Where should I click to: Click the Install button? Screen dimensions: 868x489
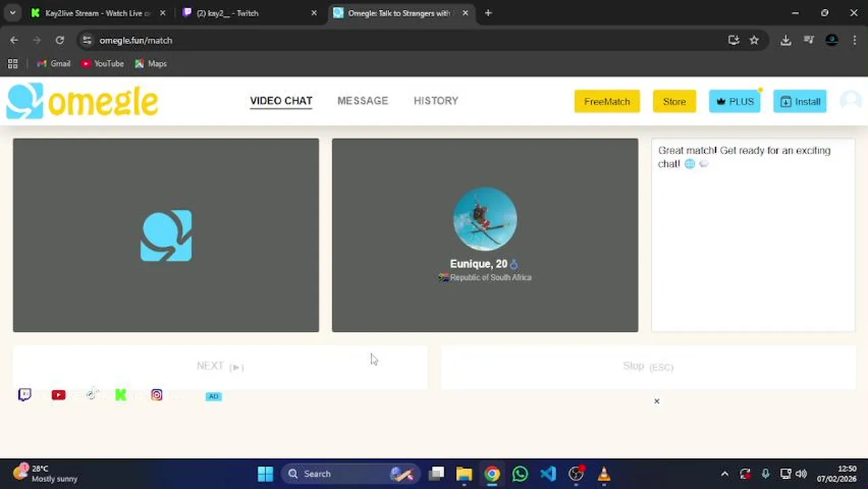pyautogui.click(x=800, y=101)
